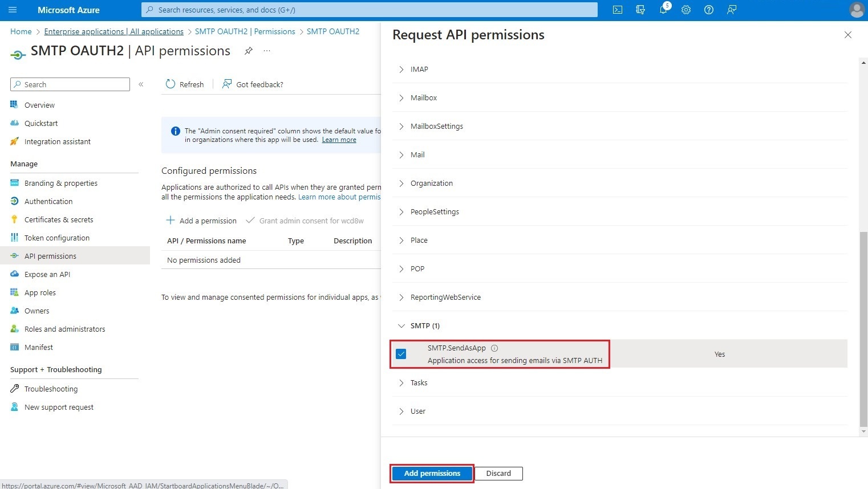Open Cloud Shell from the top bar
Screen dimensions: 868x489
tap(617, 10)
